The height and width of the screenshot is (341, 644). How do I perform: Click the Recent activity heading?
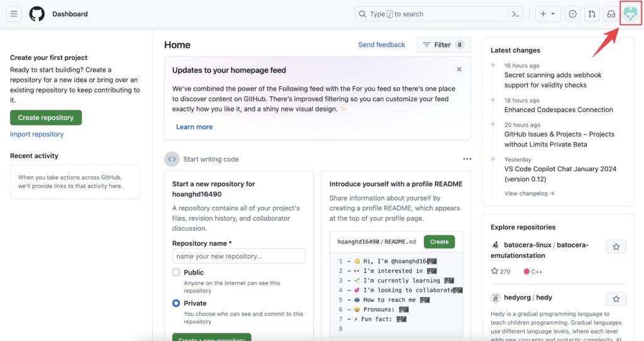coord(34,155)
